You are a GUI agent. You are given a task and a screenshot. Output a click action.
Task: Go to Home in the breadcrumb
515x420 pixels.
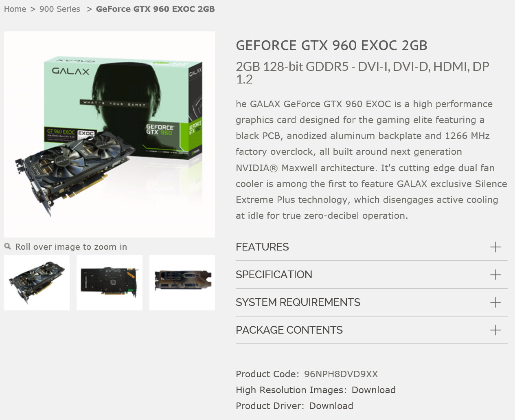[15, 9]
